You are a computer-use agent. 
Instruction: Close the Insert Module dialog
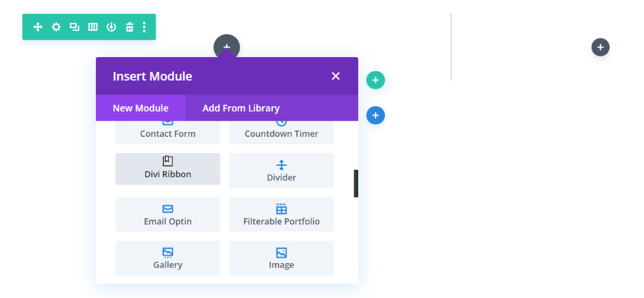coord(336,77)
